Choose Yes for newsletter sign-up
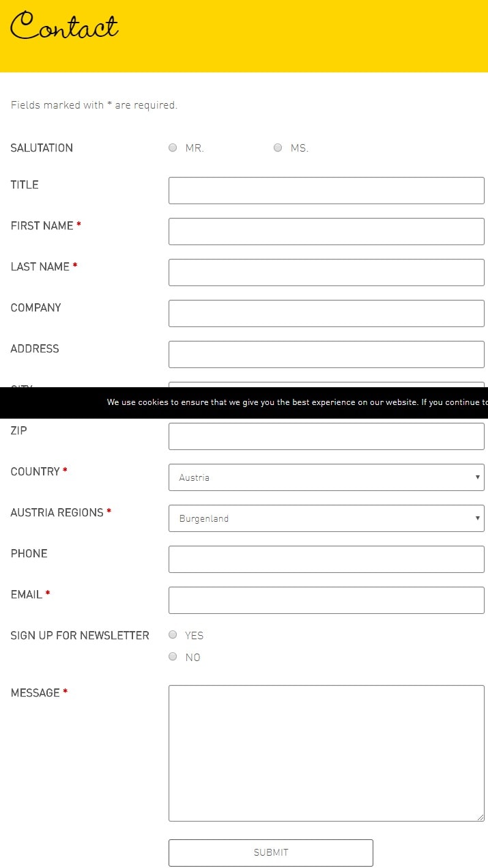The height and width of the screenshot is (868, 488). tap(173, 634)
